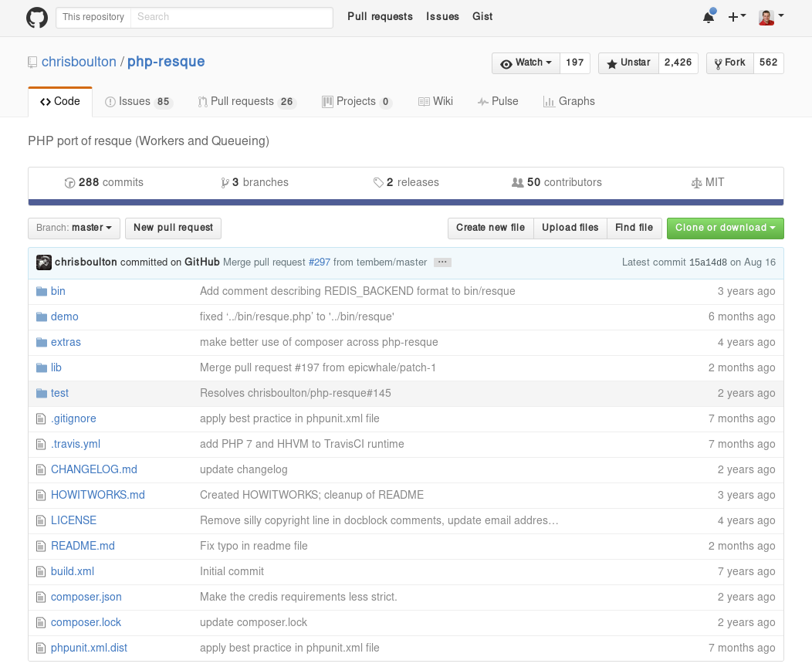View the 50 contributors

(x=557, y=182)
